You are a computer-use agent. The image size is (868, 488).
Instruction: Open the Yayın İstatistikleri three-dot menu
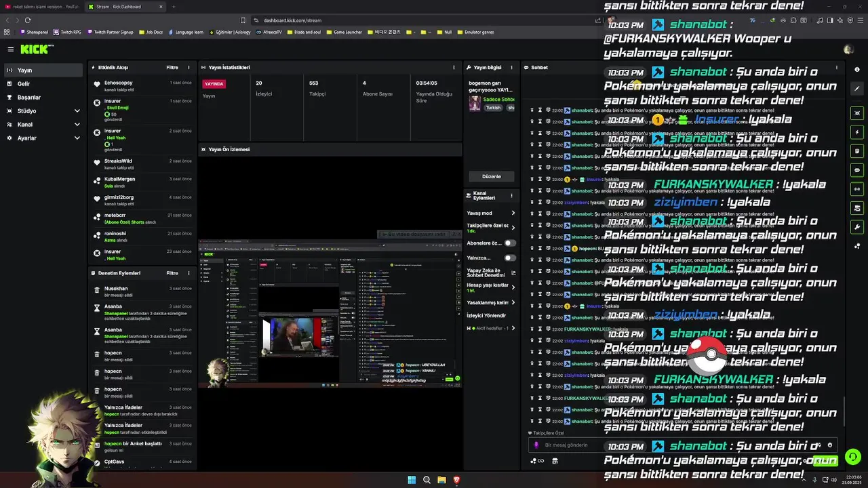[x=454, y=68]
